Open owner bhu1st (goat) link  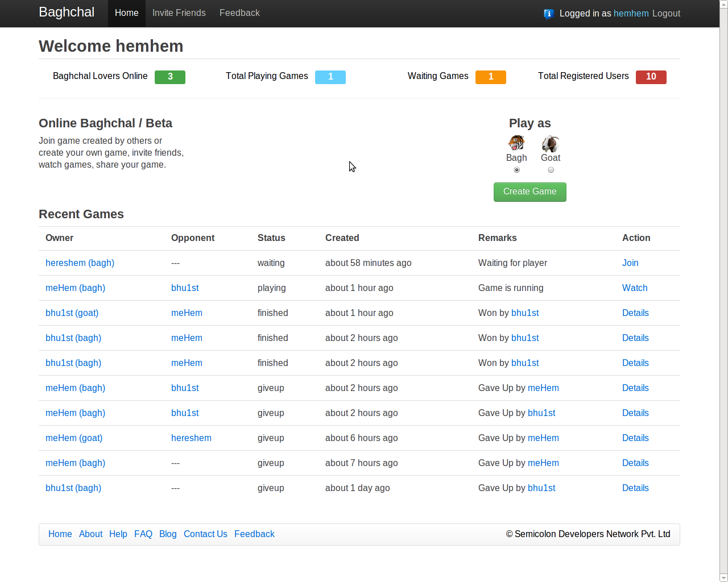72,313
